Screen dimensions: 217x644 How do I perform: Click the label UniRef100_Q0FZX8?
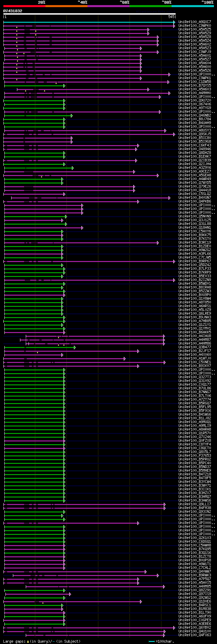coord(195,441)
